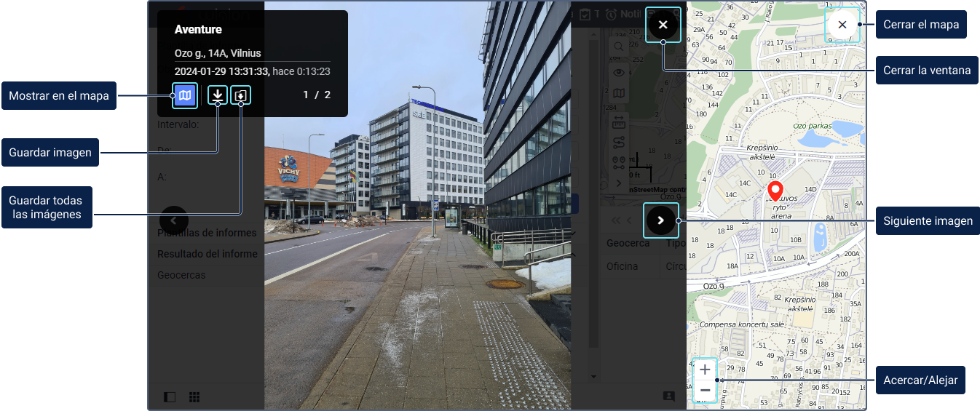
Task: Go back to the previous image
Action: click(x=173, y=220)
